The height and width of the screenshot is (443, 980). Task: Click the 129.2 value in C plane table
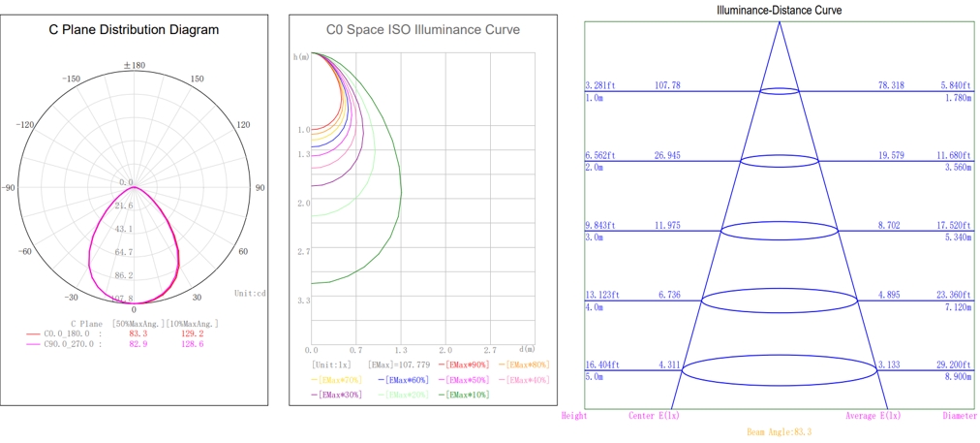point(191,334)
